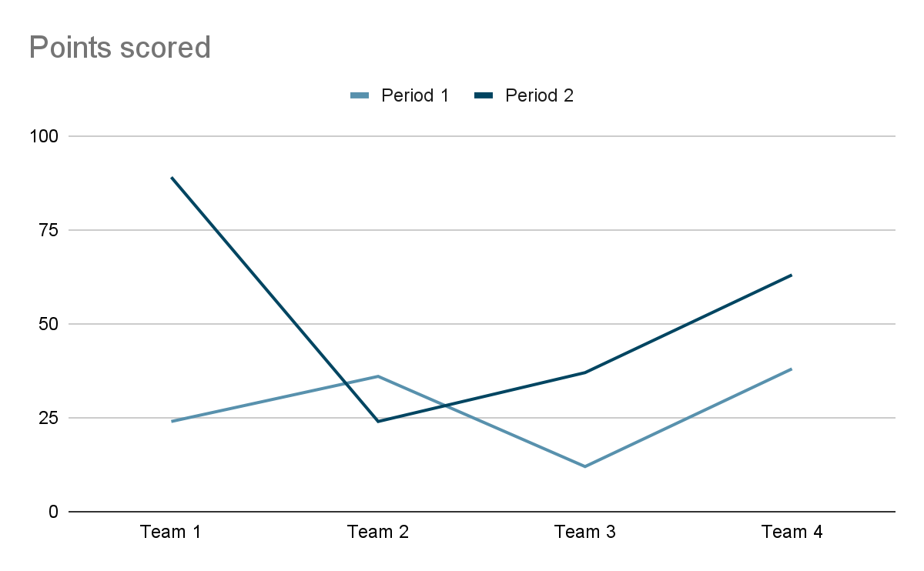Select the Period 1 legend label
This screenshot has height=571, width=924.
[415, 95]
